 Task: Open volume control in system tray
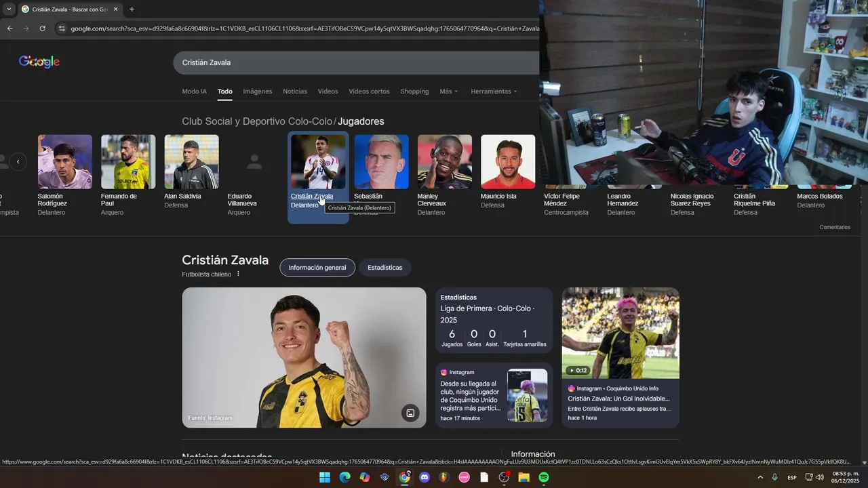click(820, 477)
